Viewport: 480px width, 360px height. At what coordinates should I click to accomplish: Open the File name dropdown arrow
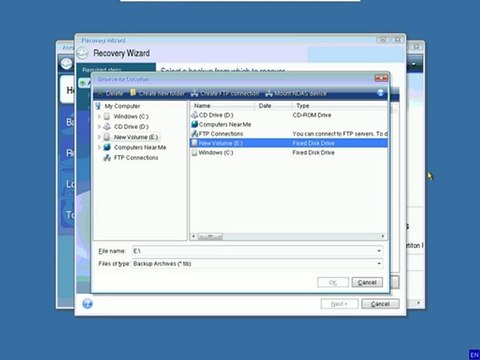(379, 251)
